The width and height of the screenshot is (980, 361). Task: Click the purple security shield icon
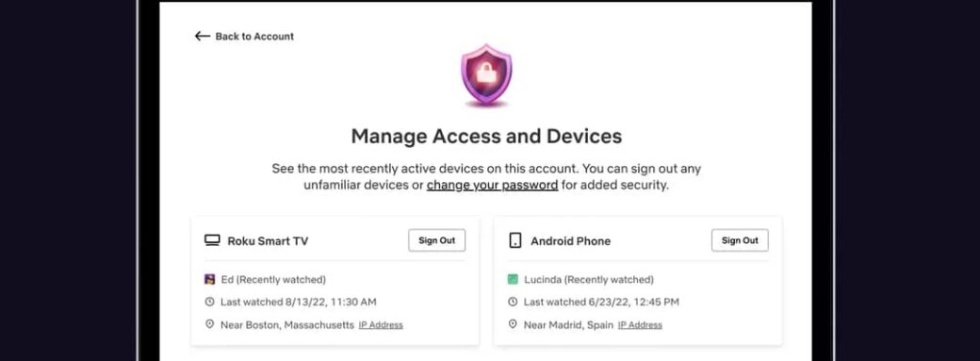[x=486, y=75]
